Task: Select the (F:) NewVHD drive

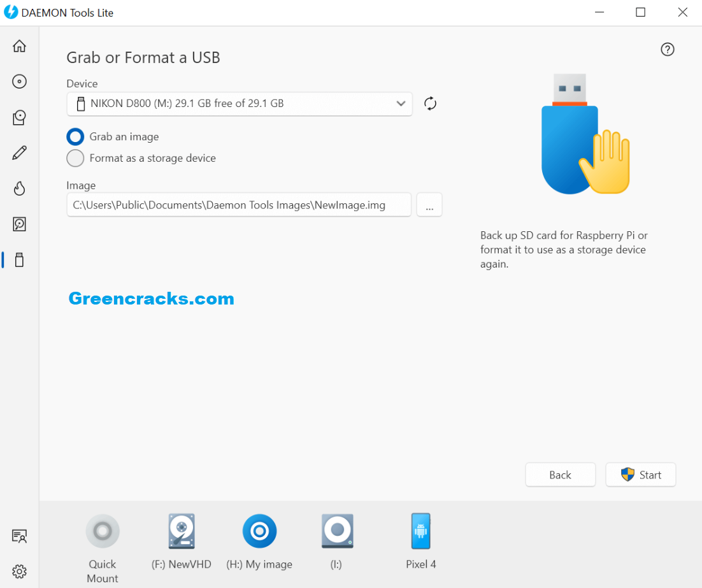Action: click(182, 531)
